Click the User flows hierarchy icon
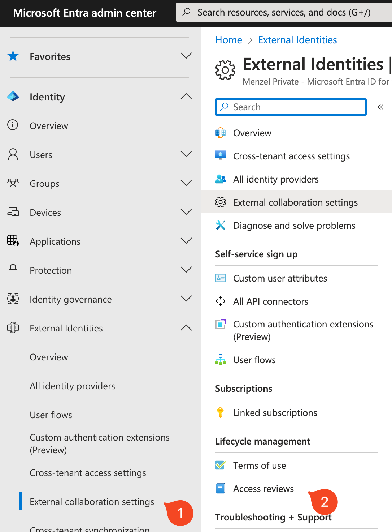Image resolution: width=392 pixels, height=532 pixels. (220, 360)
